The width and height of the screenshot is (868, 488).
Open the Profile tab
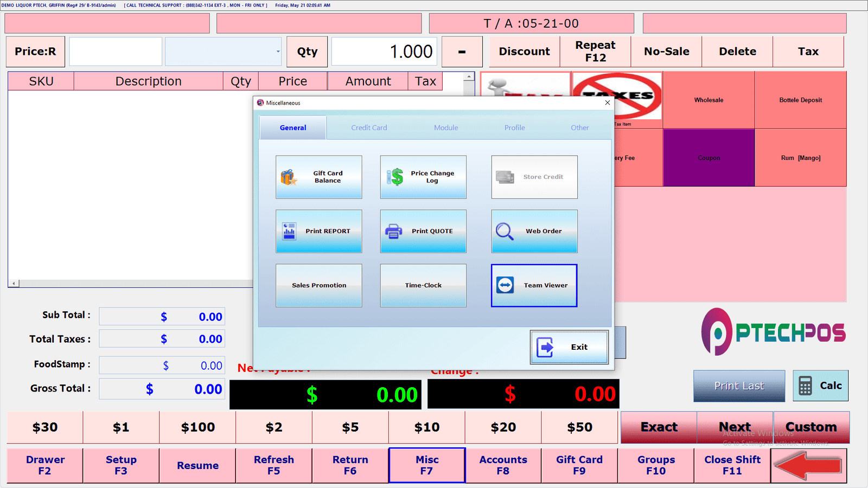click(515, 128)
